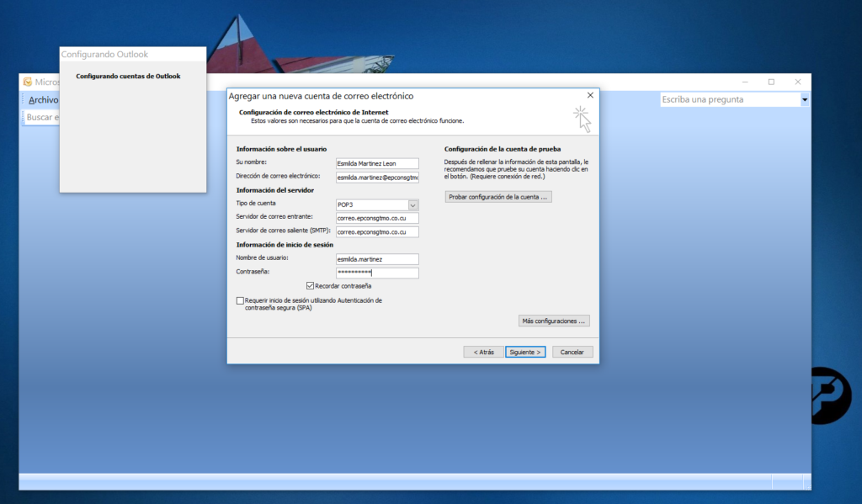Click the Outlook icon in title bar
The width and height of the screenshot is (862, 504).
[28, 82]
